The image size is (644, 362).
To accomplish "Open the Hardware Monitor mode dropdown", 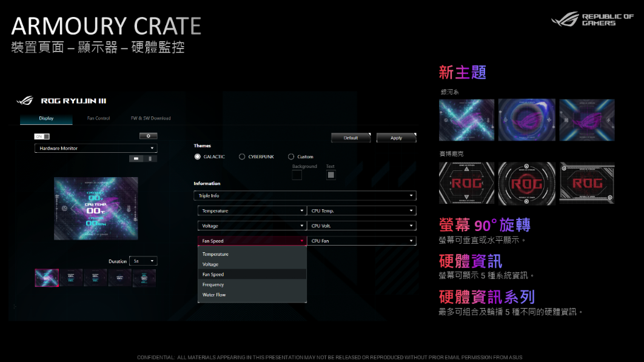I will coord(96,148).
